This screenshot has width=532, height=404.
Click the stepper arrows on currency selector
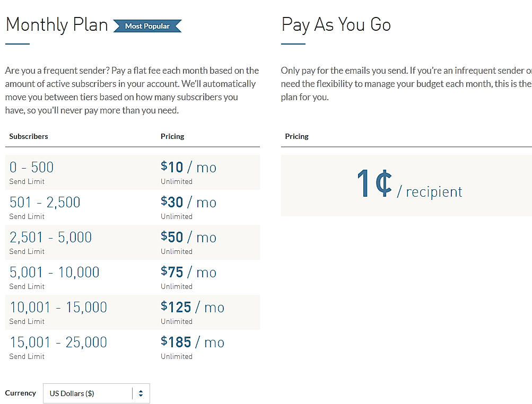[x=141, y=393]
